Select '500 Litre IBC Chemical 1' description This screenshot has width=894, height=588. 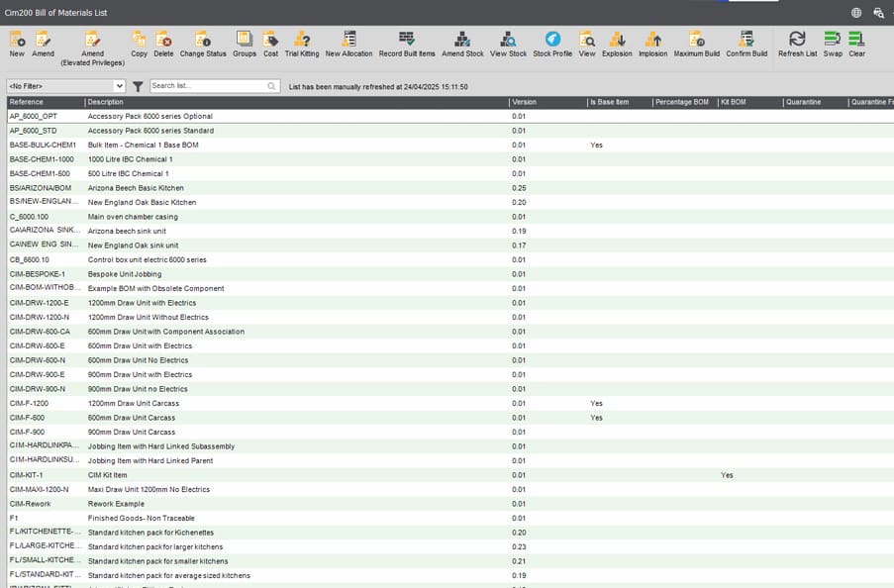(x=129, y=173)
